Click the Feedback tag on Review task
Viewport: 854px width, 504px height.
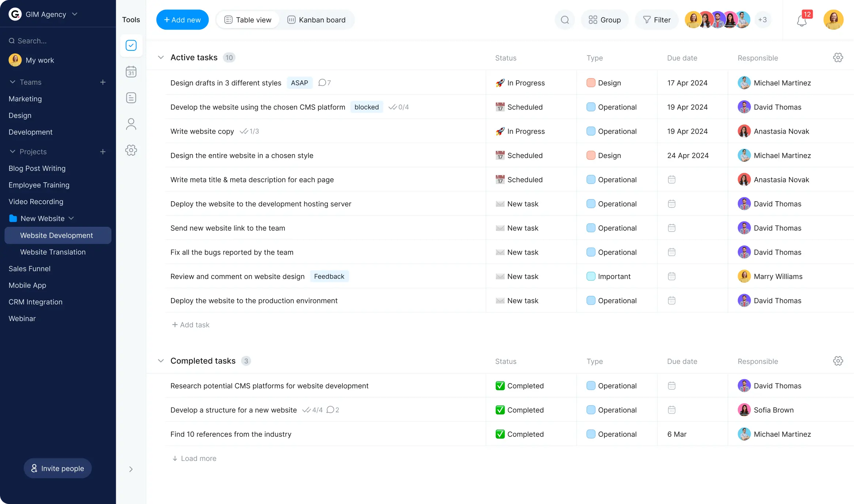pos(329,276)
